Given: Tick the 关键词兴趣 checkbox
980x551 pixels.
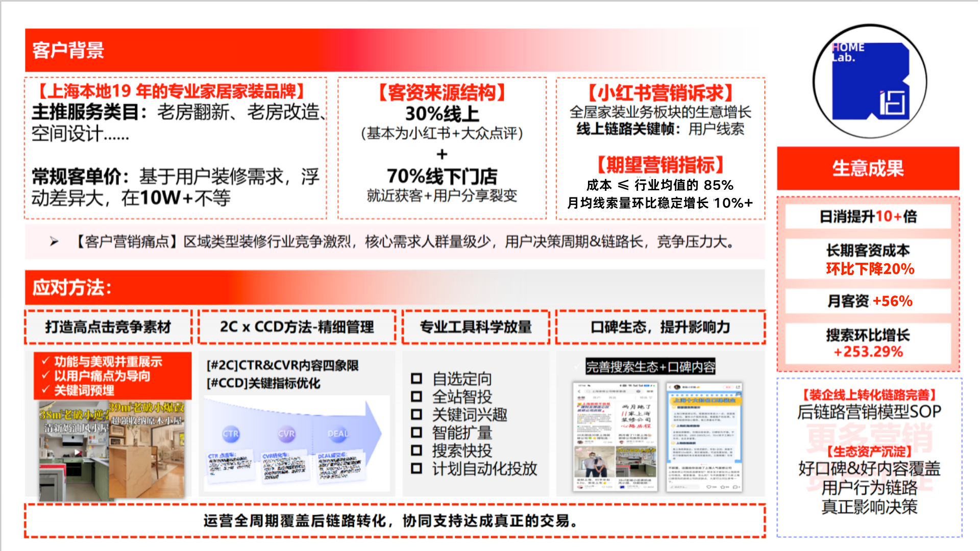Looking at the screenshot, I should [x=416, y=414].
